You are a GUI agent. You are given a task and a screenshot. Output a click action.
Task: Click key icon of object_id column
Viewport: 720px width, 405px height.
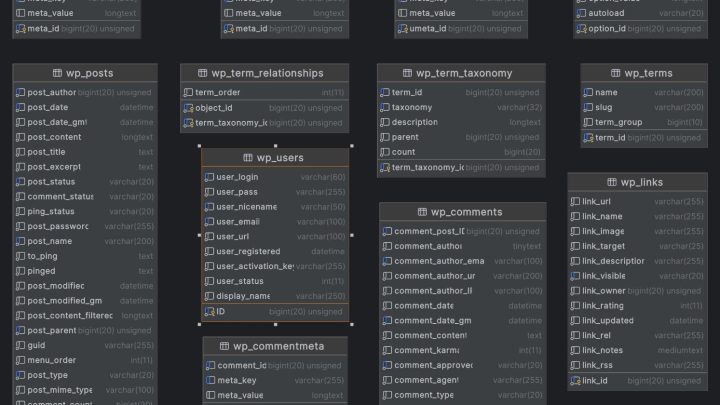point(188,108)
